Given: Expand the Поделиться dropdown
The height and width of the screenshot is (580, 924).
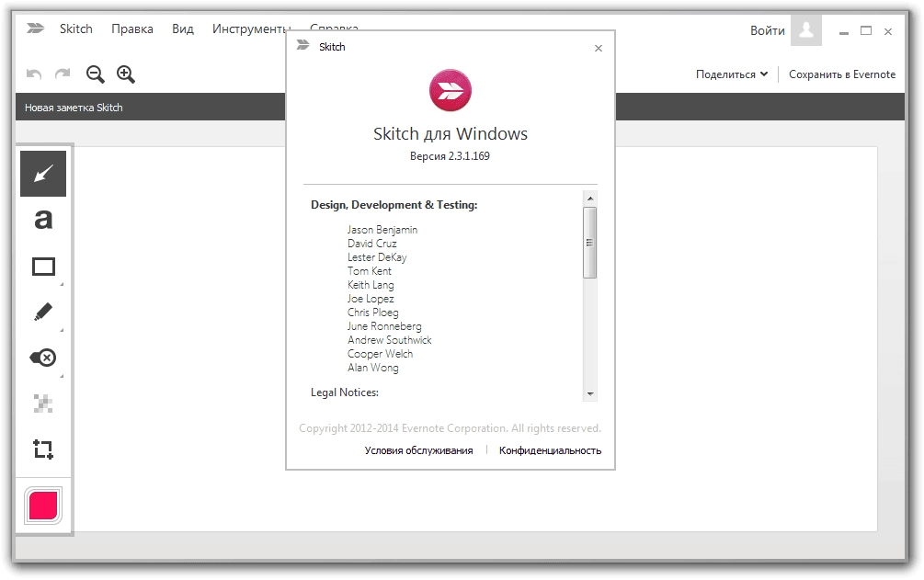Looking at the screenshot, I should coord(732,74).
